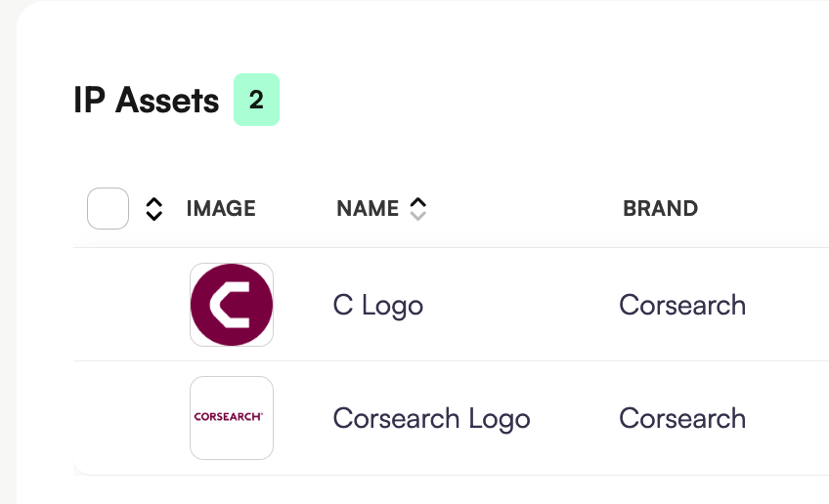The height and width of the screenshot is (504, 829).
Task: Click the IMAGE column header
Action: click(221, 208)
